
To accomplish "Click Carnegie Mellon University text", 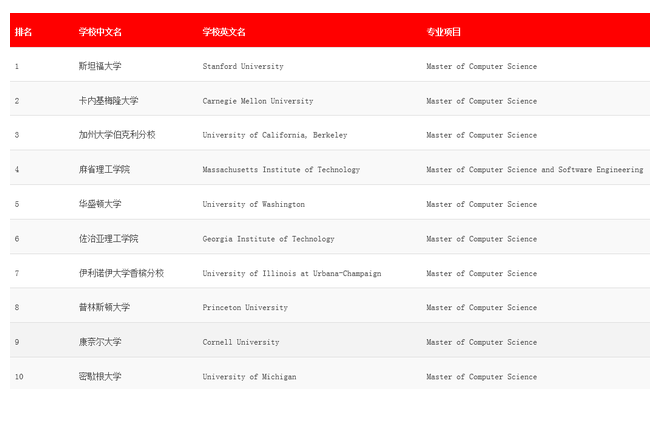I will (258, 101).
